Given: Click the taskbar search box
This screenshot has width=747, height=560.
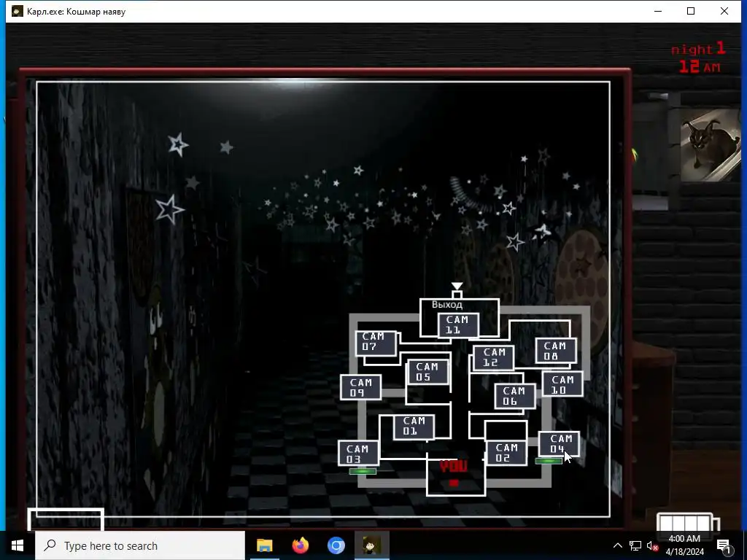Looking at the screenshot, I should coord(140,545).
